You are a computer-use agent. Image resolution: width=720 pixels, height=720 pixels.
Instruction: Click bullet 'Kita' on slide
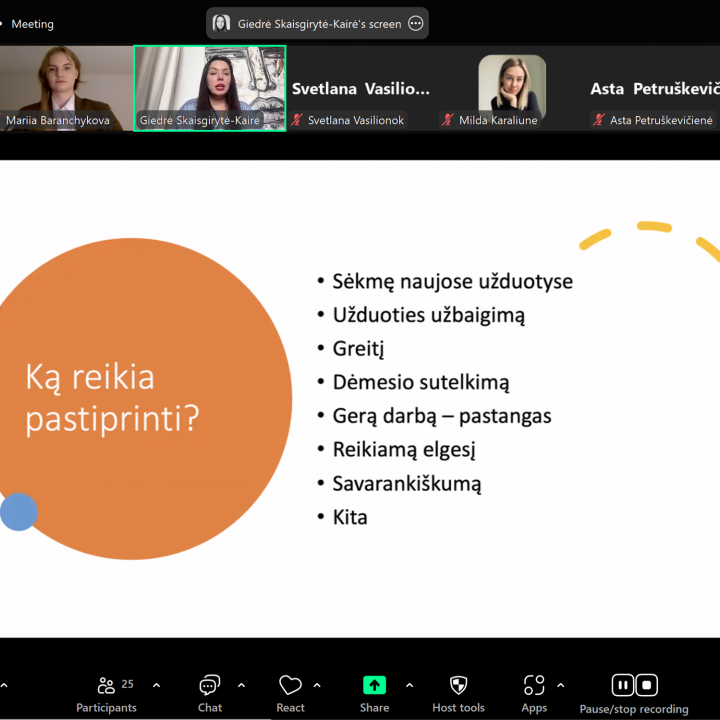click(x=350, y=518)
